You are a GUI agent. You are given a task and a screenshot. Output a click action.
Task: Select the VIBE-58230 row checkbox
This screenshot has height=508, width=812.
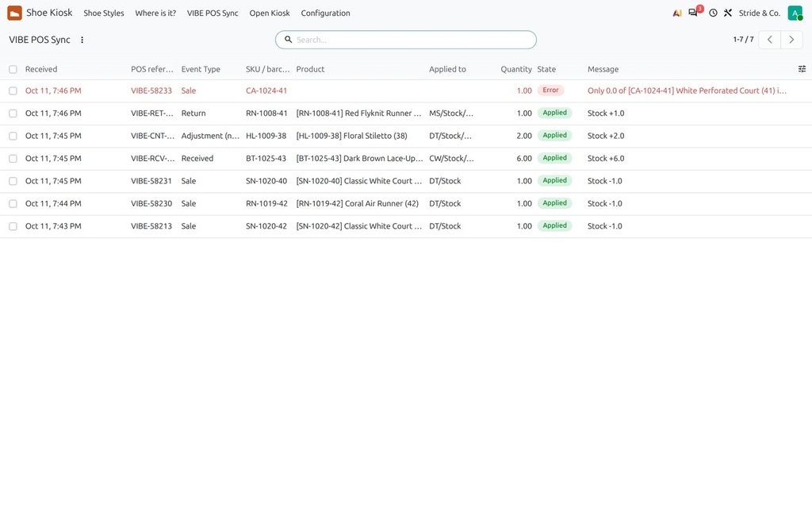(13, 204)
